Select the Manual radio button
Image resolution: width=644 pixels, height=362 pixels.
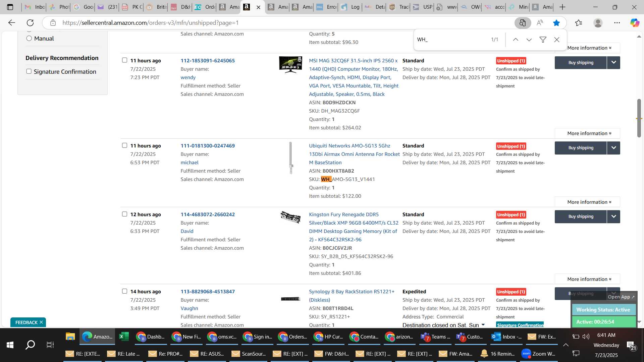pos(29,39)
